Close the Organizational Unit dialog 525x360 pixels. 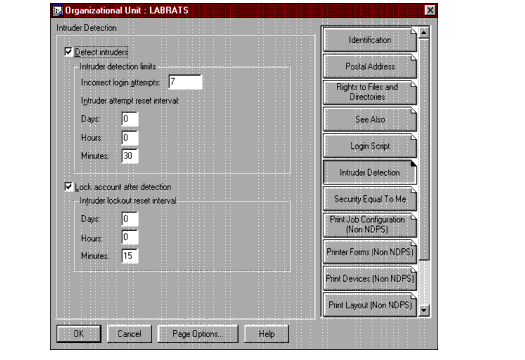point(430,10)
